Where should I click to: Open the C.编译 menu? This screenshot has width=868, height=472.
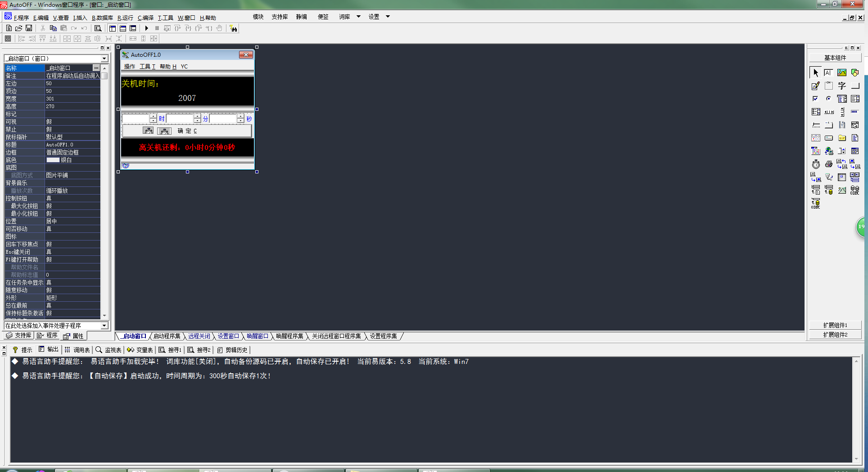click(145, 18)
